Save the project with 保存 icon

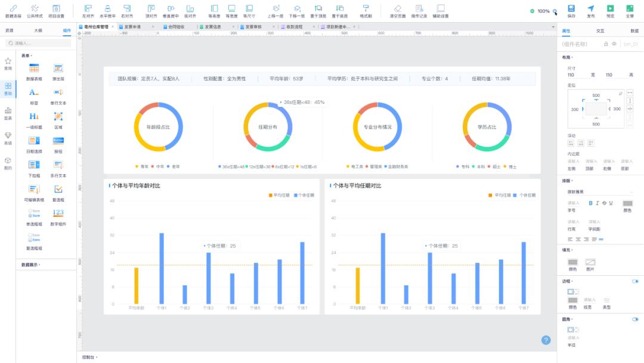571,8
